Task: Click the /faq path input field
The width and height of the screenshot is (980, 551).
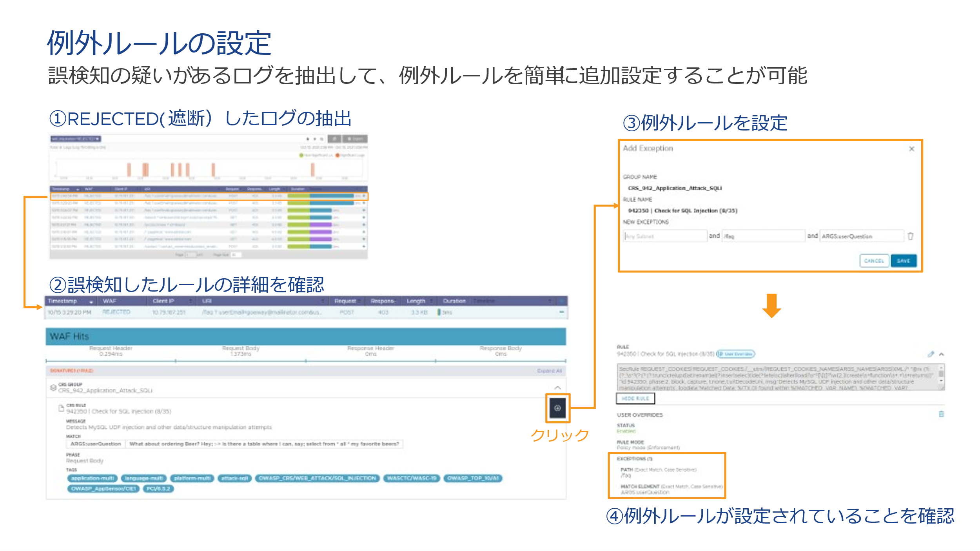Action: click(x=763, y=236)
